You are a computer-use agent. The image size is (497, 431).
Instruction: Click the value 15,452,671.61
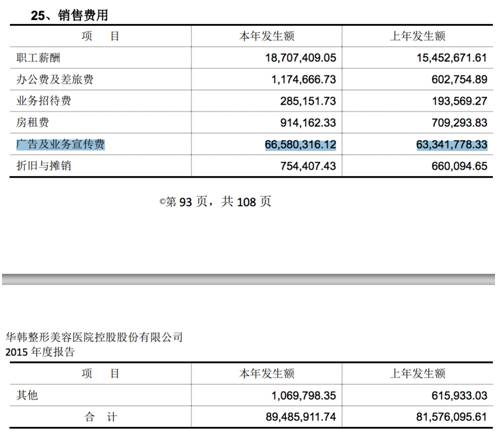click(452, 58)
